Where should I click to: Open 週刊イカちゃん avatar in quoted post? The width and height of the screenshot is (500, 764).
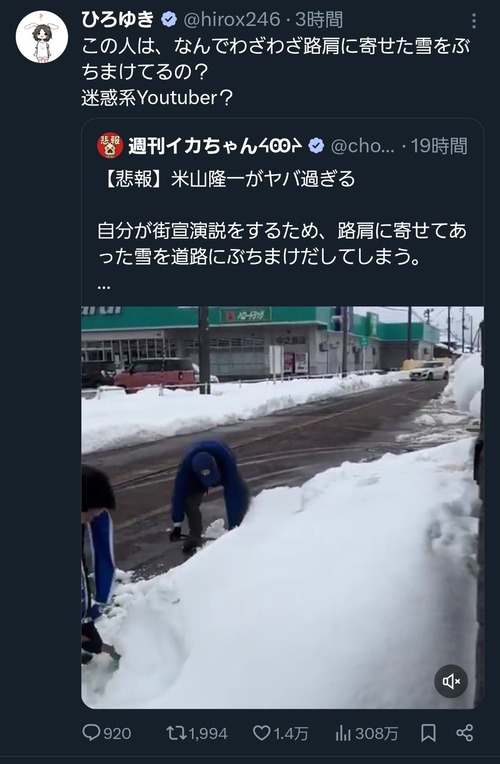click(110, 145)
